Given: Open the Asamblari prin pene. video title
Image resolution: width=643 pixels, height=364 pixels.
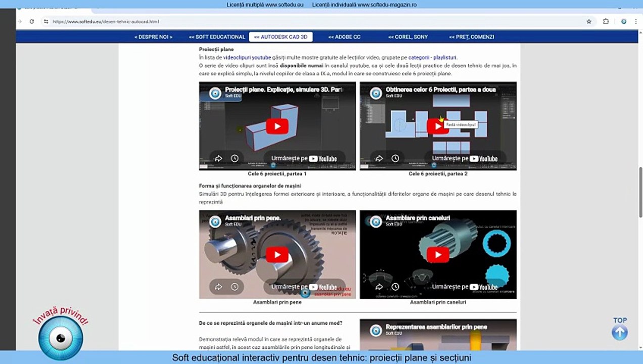Looking at the screenshot, I should click(253, 218).
